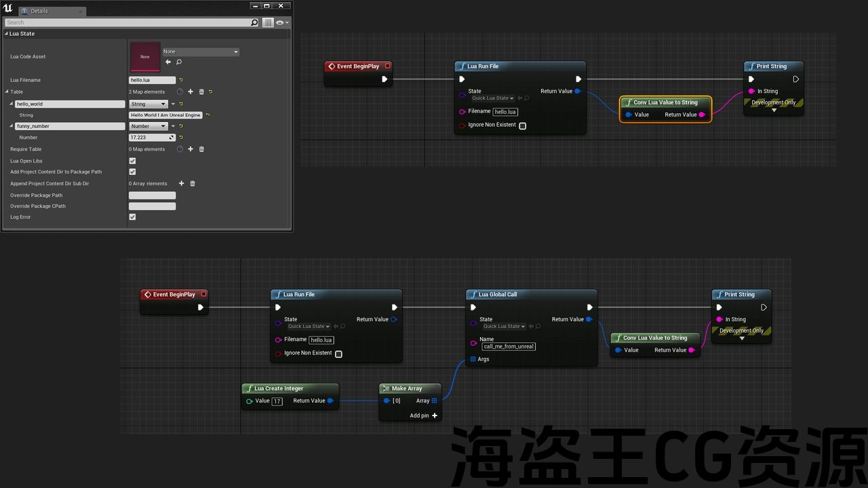Click the Lua Code Asset thumbnail swatch
This screenshot has height=488, width=868.
tap(145, 57)
